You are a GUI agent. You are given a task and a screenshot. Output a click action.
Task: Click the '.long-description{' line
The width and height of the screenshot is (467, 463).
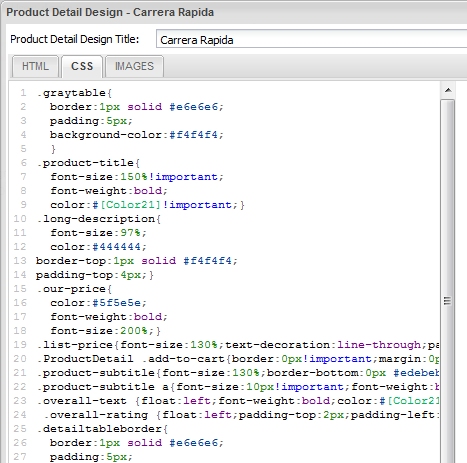pyautogui.click(x=98, y=219)
